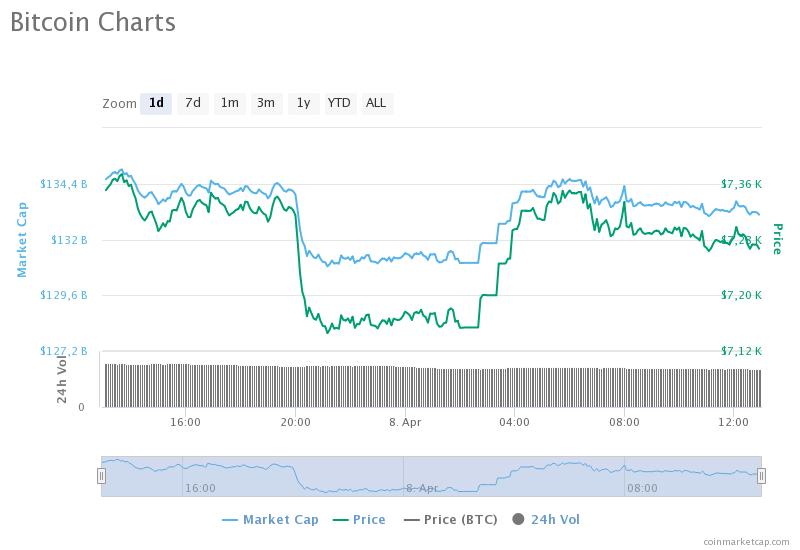The width and height of the screenshot is (800, 550).
Task: Click the green Price axis title
Action: 777,239
